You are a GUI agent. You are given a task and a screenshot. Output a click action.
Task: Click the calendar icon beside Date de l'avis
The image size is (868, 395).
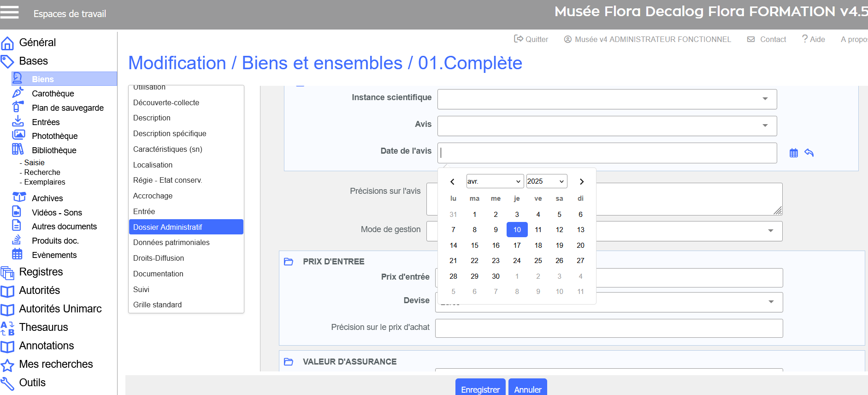point(793,153)
